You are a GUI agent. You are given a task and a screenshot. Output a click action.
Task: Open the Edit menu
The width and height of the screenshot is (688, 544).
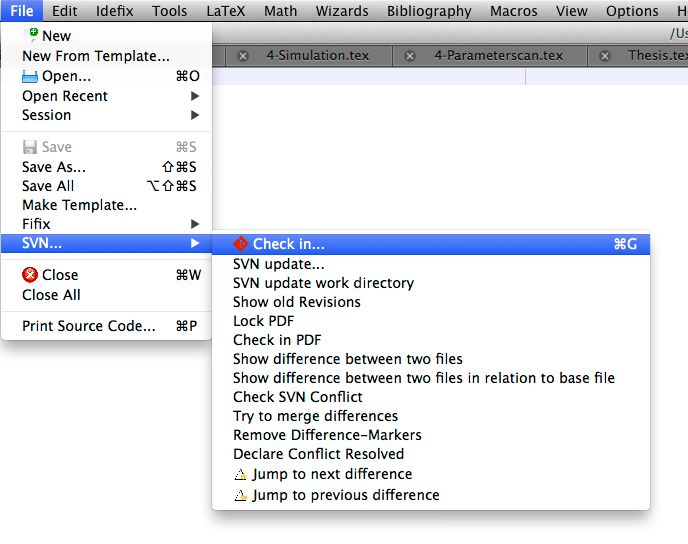pos(64,11)
